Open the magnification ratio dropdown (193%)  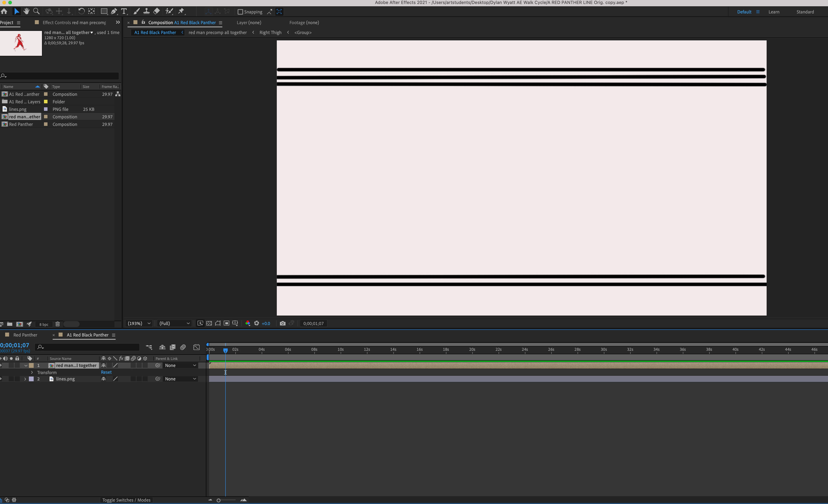pos(139,323)
